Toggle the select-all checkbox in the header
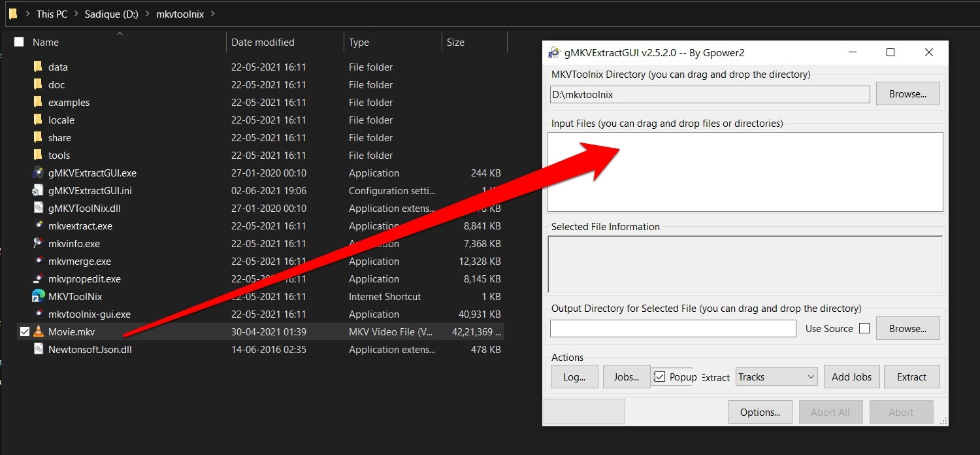 (x=19, y=42)
